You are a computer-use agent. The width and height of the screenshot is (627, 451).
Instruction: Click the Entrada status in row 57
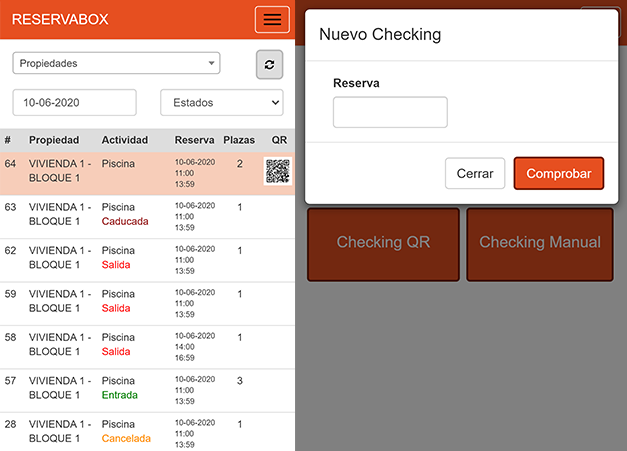[120, 395]
